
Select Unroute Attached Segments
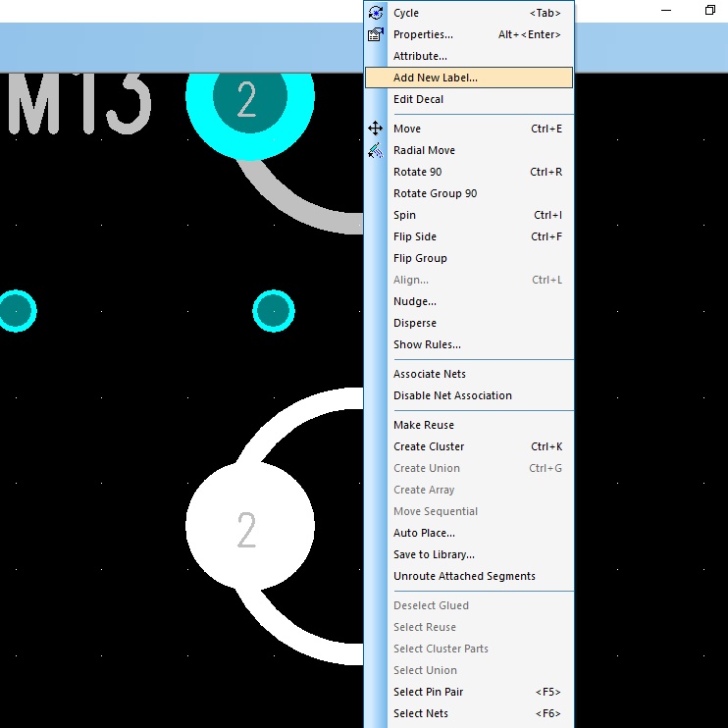click(469, 576)
